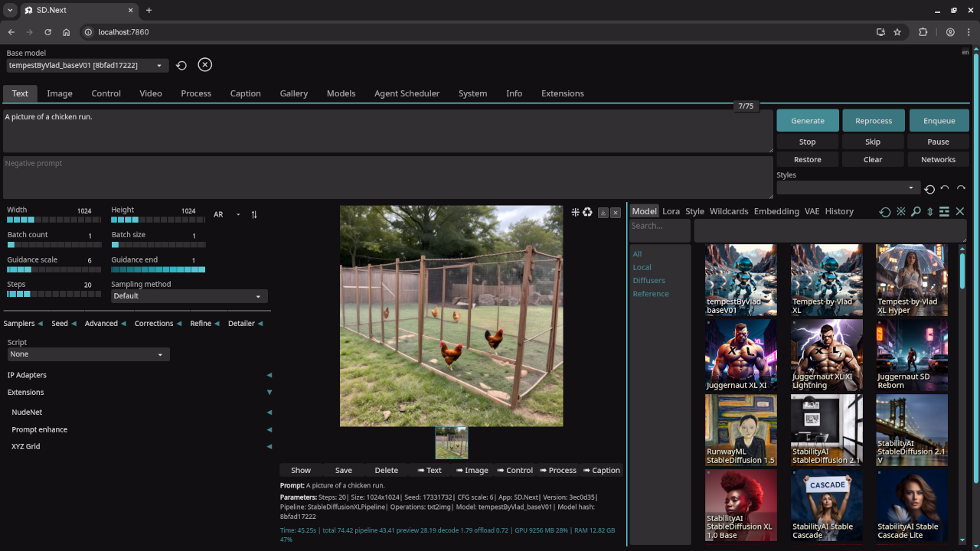Expand the Detailer section
Screen dimensions: 980x551
[245, 324]
